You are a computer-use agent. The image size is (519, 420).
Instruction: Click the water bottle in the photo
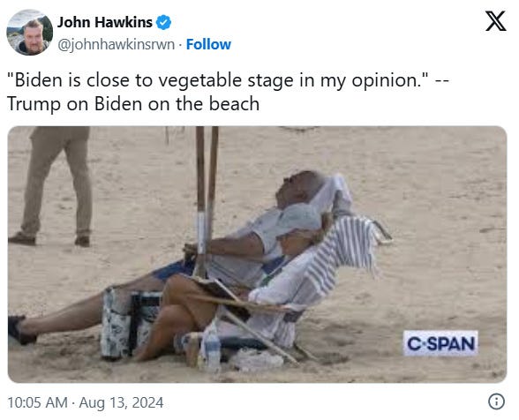[x=213, y=349]
